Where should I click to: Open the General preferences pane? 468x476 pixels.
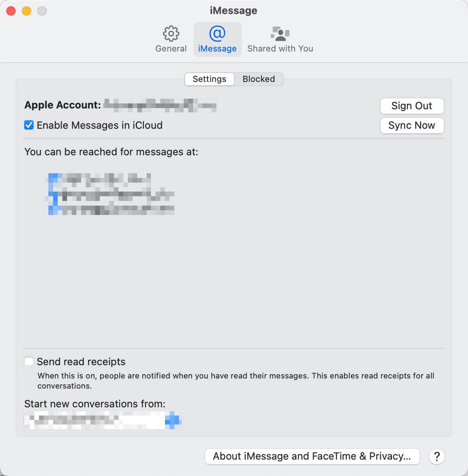pyautogui.click(x=171, y=39)
